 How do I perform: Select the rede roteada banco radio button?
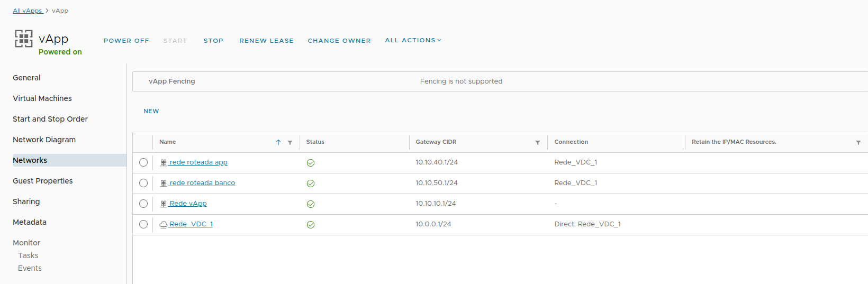(143, 183)
